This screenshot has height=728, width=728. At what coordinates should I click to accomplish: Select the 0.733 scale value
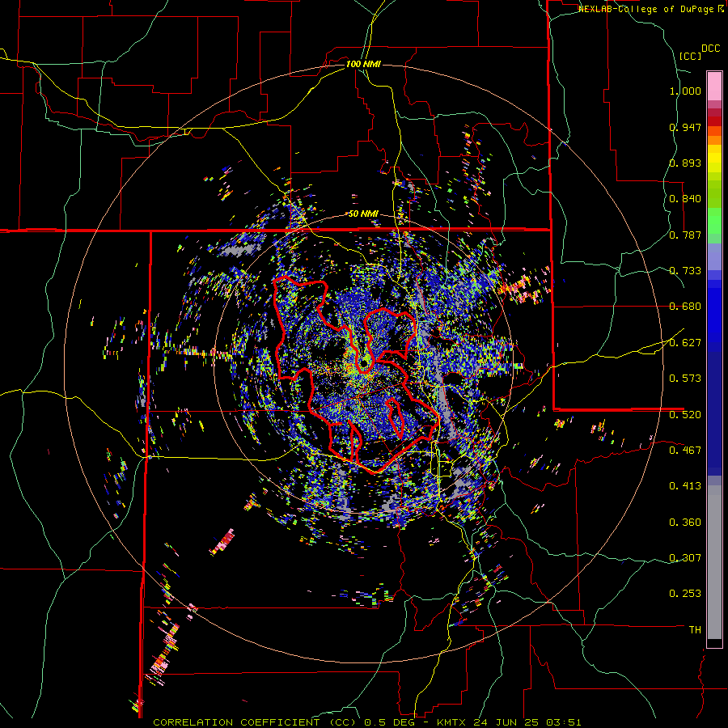tap(685, 271)
